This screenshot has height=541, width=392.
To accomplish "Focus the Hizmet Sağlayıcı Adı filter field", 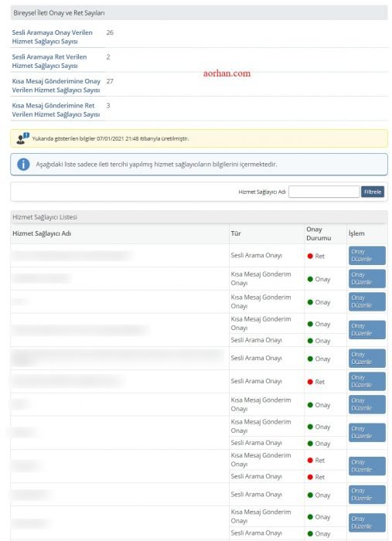I will (324, 192).
